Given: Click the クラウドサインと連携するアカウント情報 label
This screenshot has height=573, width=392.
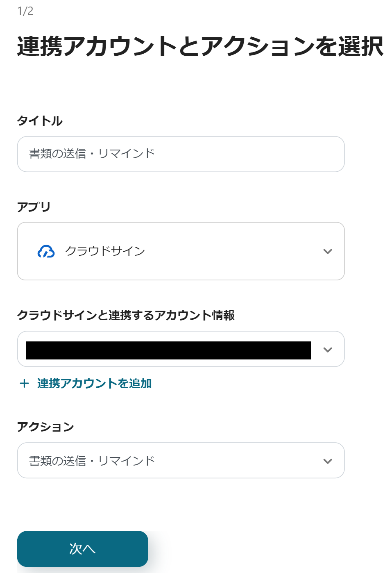Looking at the screenshot, I should point(126,315).
